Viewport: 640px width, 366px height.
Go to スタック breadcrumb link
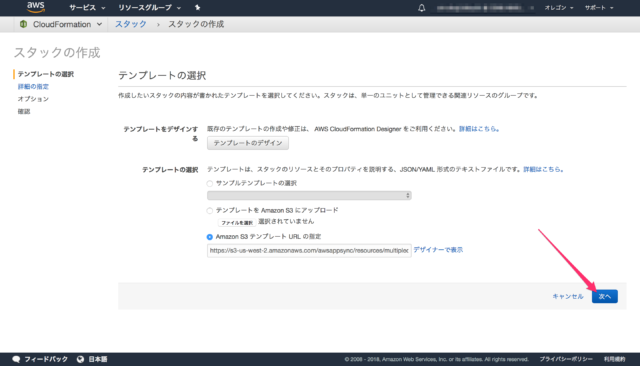[x=131, y=24]
